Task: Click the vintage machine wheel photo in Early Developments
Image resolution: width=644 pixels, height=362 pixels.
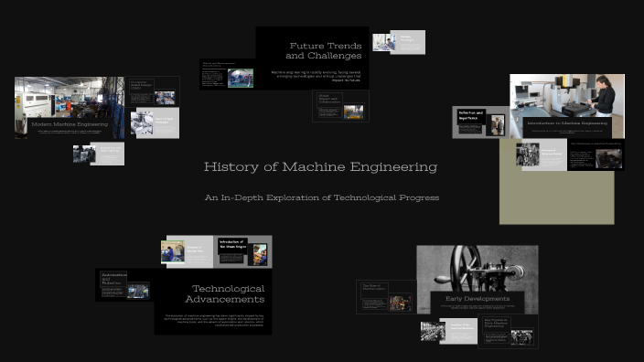Action: click(x=478, y=268)
